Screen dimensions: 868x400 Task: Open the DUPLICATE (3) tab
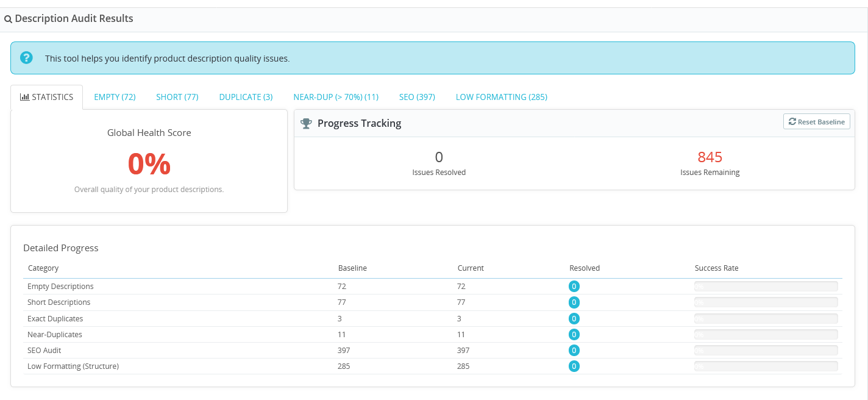click(246, 96)
